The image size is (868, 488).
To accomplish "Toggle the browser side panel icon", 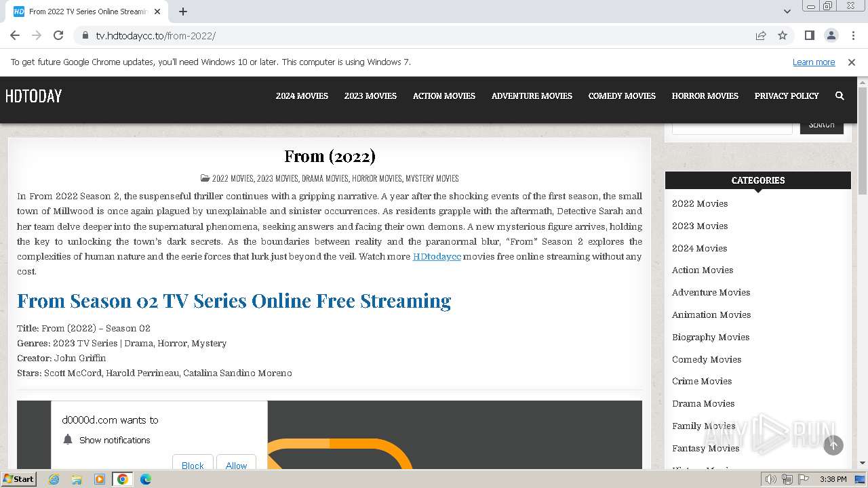I will pos(809,35).
